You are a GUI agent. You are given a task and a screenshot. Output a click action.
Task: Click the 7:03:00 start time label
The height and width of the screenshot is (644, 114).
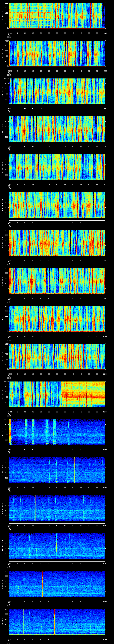[x=9, y=109]
